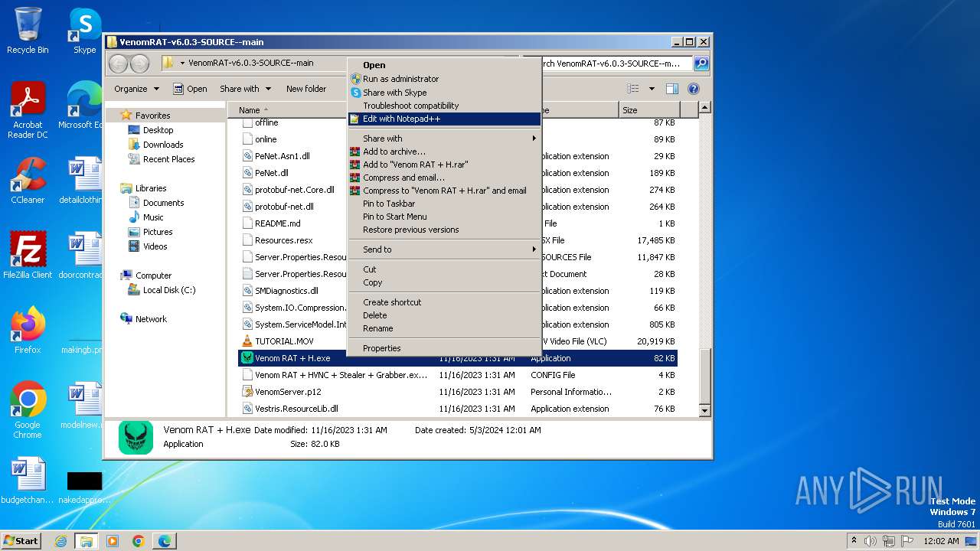Select Vestris.ResourceLib.dll file row
The height and width of the screenshot is (551, 980).
pyautogui.click(x=457, y=409)
